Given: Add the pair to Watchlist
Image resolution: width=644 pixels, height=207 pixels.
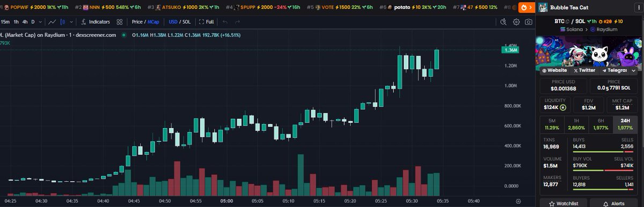Looking at the screenshot, I should coord(563,203).
